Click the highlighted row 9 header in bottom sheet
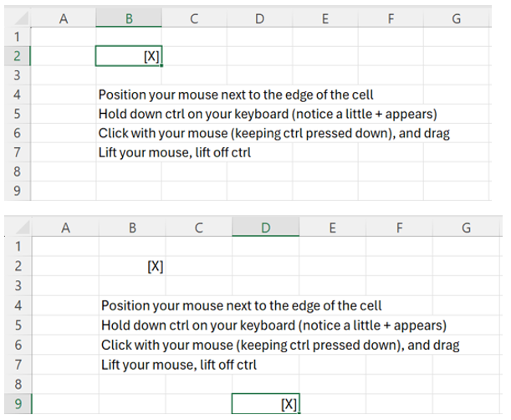The height and width of the screenshot is (420, 511). pyautogui.click(x=17, y=404)
